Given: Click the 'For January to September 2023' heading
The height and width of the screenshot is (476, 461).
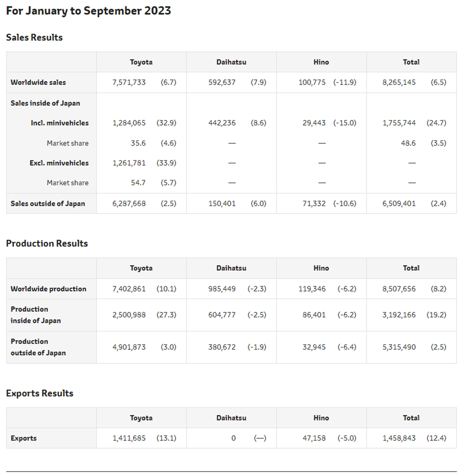Looking at the screenshot, I should point(88,11).
